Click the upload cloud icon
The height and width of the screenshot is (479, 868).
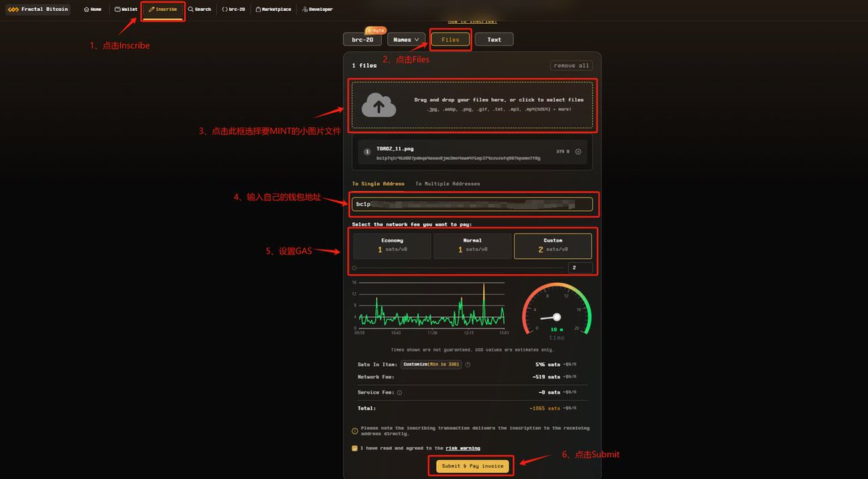(379, 106)
